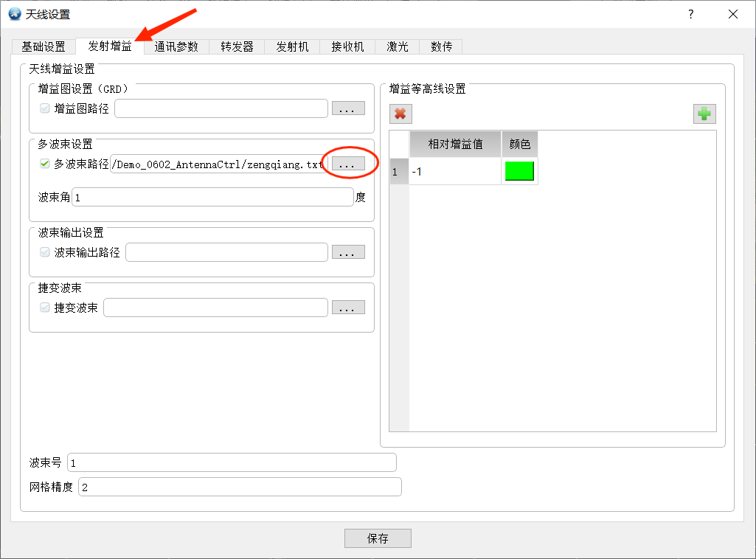Toggle the 增益图路径 checkbox
The width and height of the screenshot is (756, 559).
coord(45,108)
